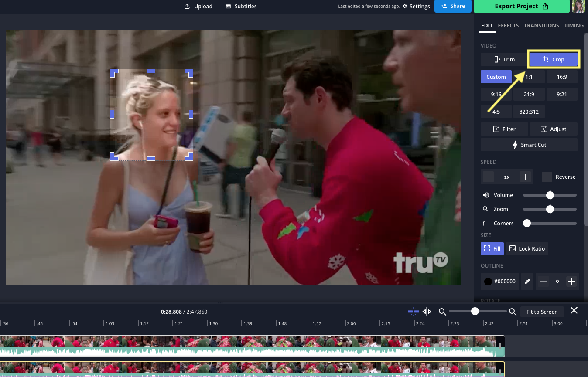Viewport: 588px width, 377px height.
Task: Close the timeline with X icon
Action: [574, 311]
